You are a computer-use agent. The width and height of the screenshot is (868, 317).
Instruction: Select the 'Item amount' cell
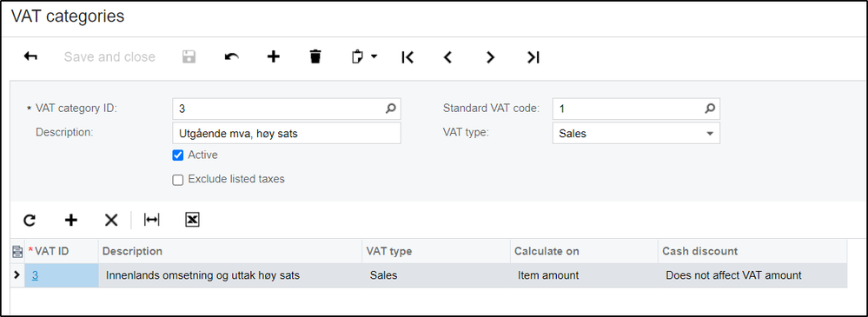(584, 275)
